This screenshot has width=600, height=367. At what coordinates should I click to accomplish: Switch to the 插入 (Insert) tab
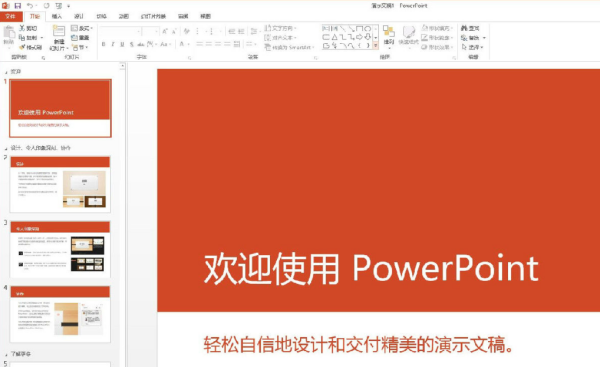[x=57, y=16]
